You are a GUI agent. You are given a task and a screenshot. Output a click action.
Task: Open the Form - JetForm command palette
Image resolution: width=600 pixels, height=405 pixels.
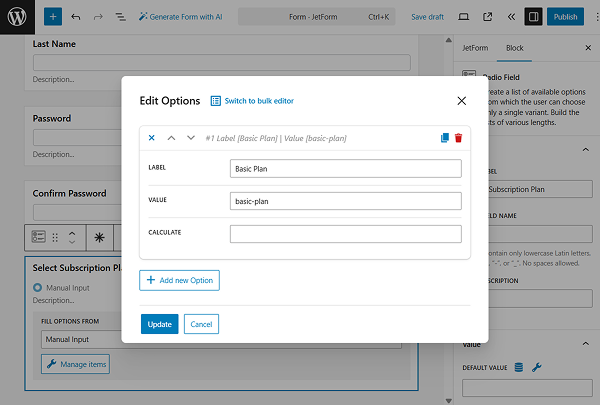click(x=316, y=17)
